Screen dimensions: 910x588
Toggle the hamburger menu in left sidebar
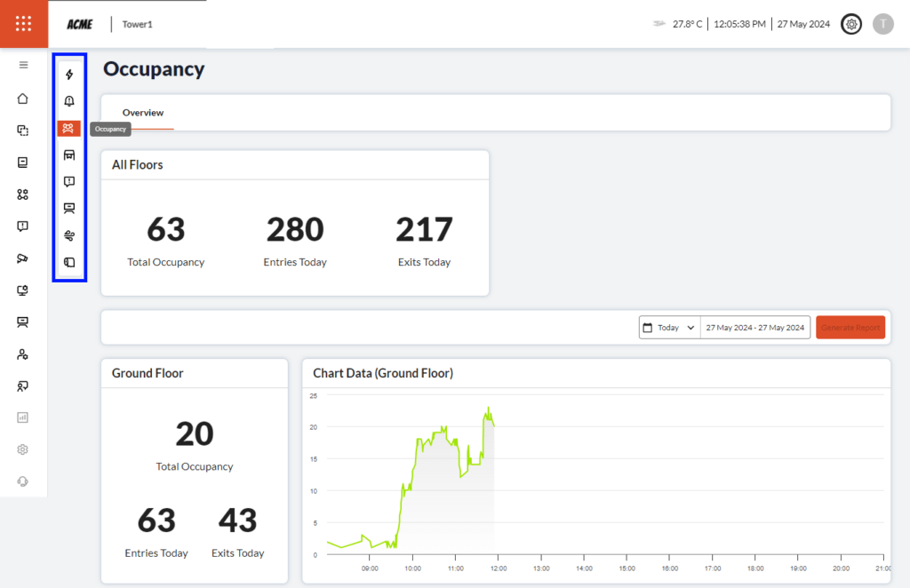click(x=23, y=65)
